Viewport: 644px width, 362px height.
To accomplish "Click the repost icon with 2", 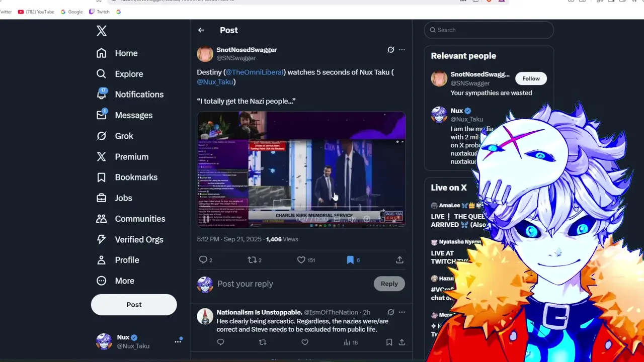I will [252, 260].
